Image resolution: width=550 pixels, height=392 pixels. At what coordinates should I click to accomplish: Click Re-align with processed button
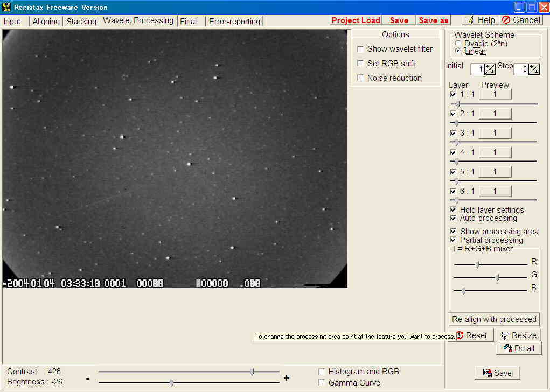[494, 319]
